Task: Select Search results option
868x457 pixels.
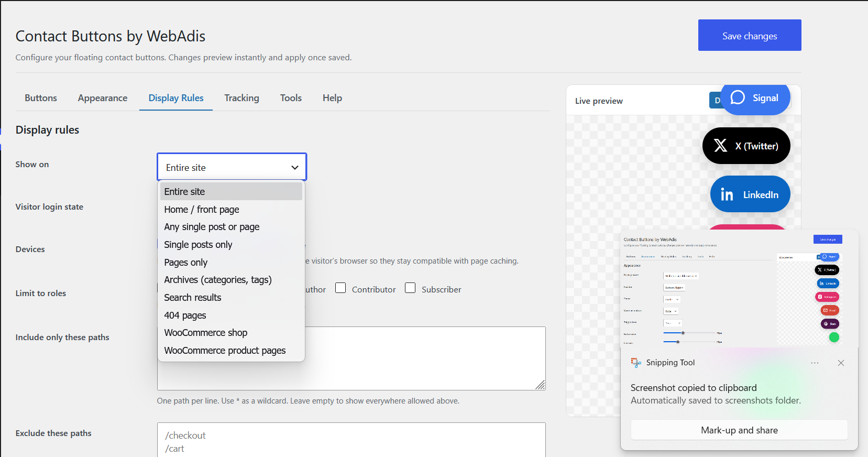Action: pos(231,298)
